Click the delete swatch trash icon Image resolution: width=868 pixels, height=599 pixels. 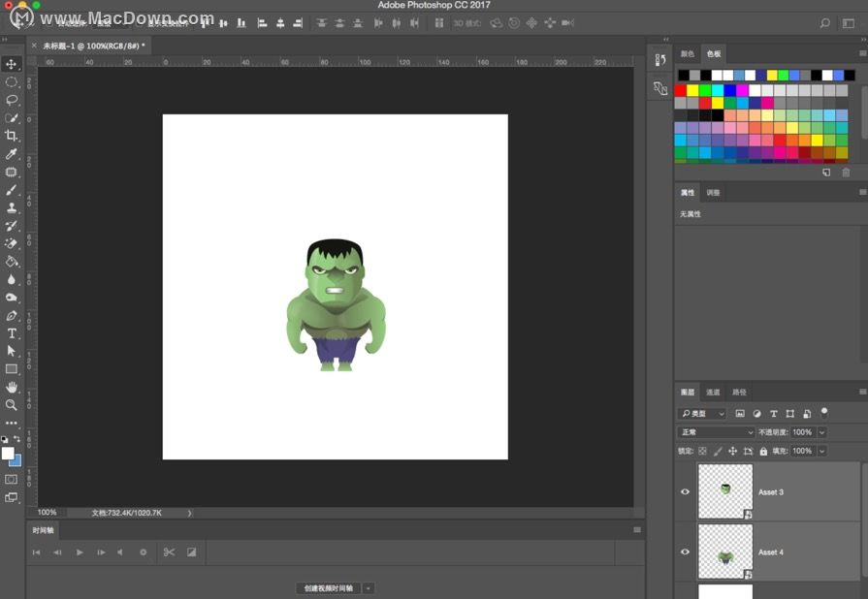coord(846,173)
